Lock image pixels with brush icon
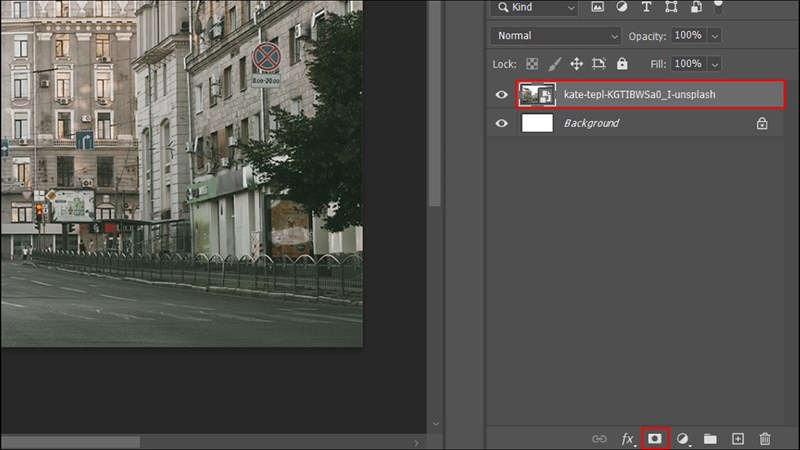The image size is (800, 450). (555, 64)
